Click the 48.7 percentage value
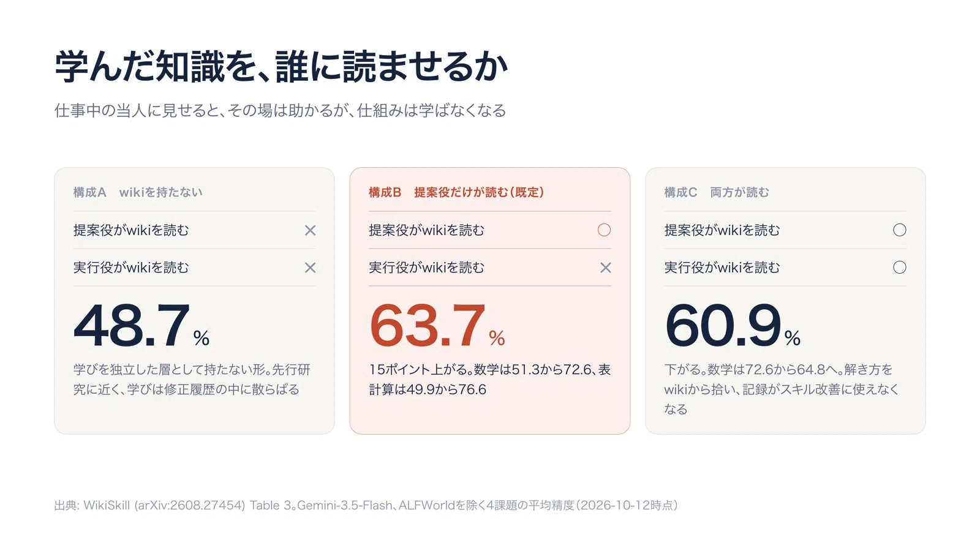980x551 pixels. tap(141, 326)
